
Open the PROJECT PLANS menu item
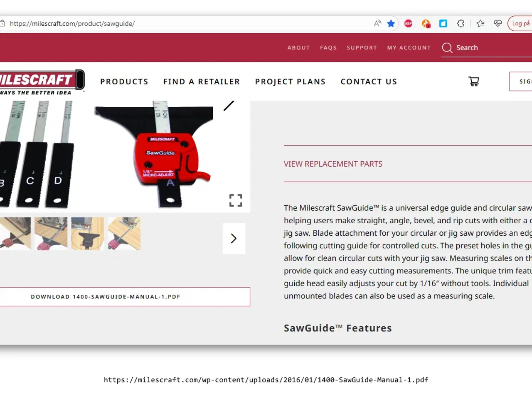(290, 81)
